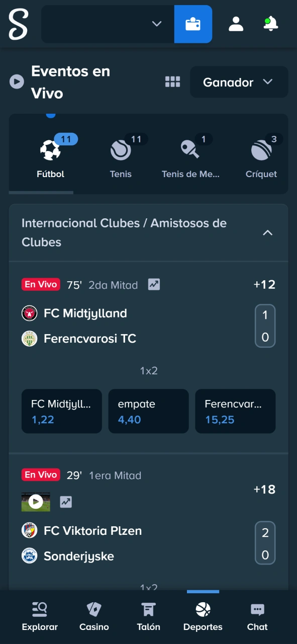
Task: Open the notifications bell
Action: (x=270, y=24)
